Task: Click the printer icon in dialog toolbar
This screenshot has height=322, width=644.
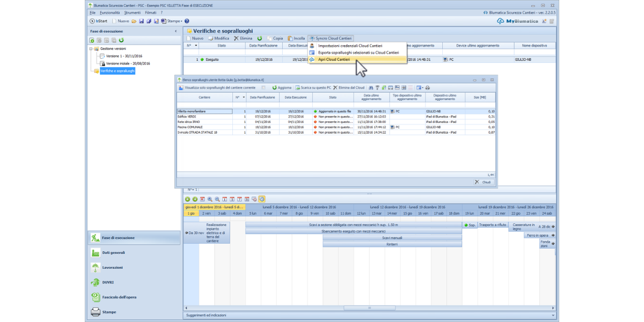Action: tap(428, 87)
